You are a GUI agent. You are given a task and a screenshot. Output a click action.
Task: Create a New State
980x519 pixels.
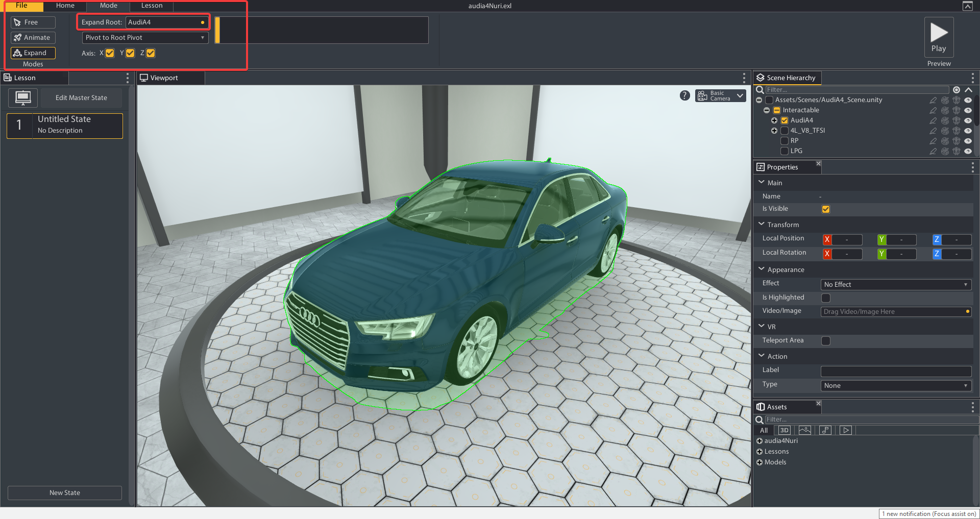[65, 493]
